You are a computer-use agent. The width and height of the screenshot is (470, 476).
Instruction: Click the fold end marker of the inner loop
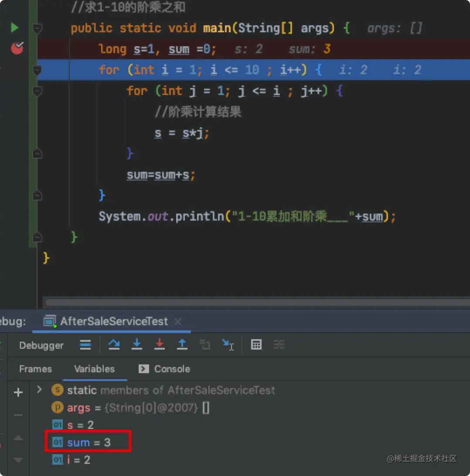(x=37, y=154)
